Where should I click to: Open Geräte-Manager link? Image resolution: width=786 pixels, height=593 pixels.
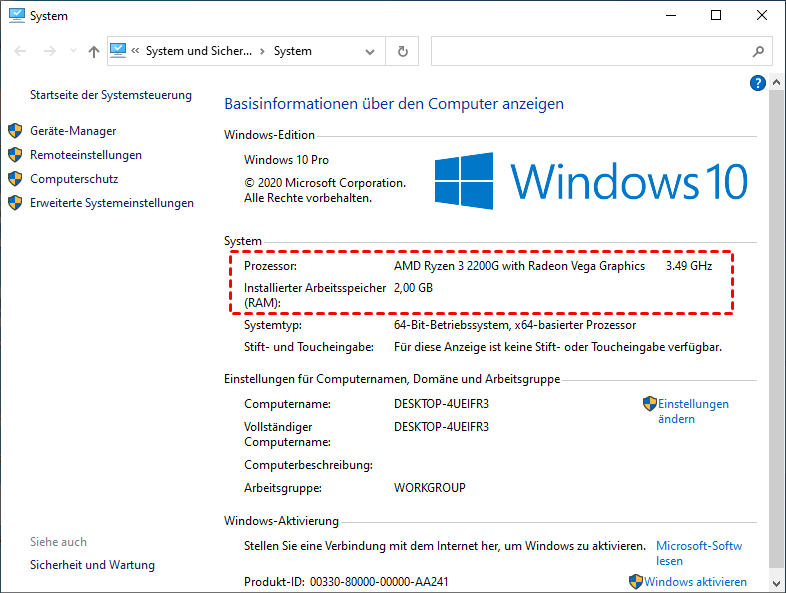pos(73,131)
